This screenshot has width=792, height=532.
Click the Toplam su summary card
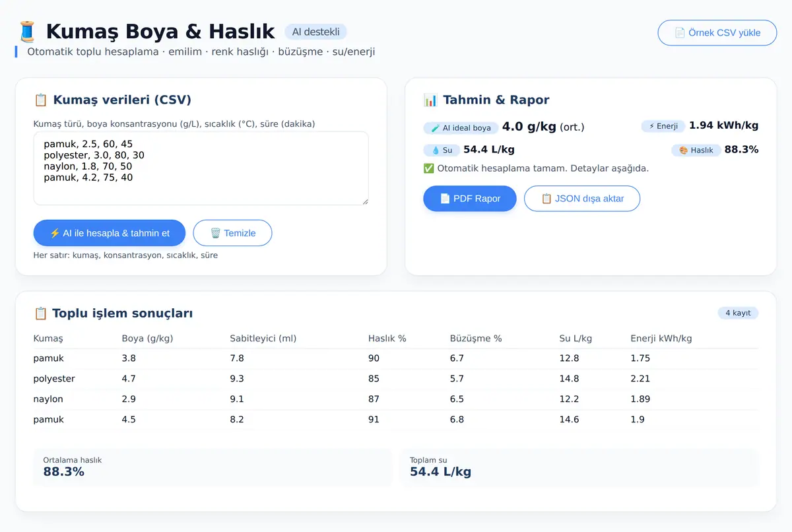click(581, 468)
